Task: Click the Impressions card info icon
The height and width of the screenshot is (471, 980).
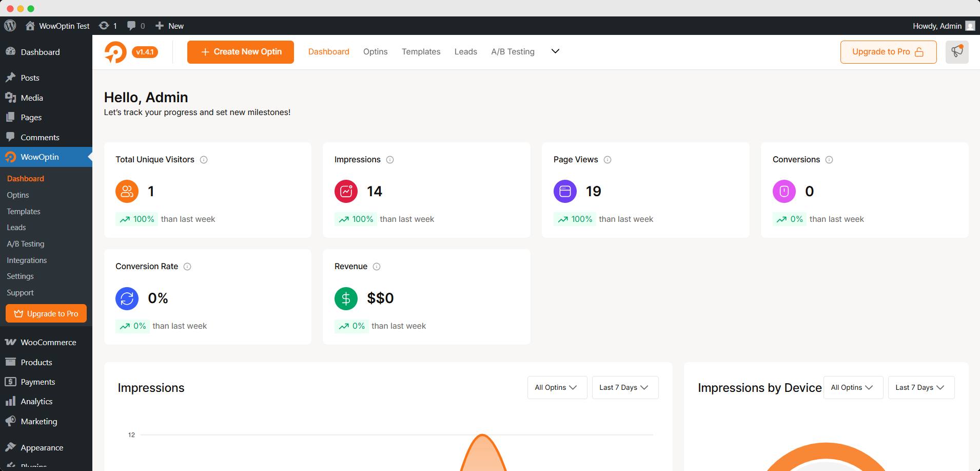Action: point(390,160)
